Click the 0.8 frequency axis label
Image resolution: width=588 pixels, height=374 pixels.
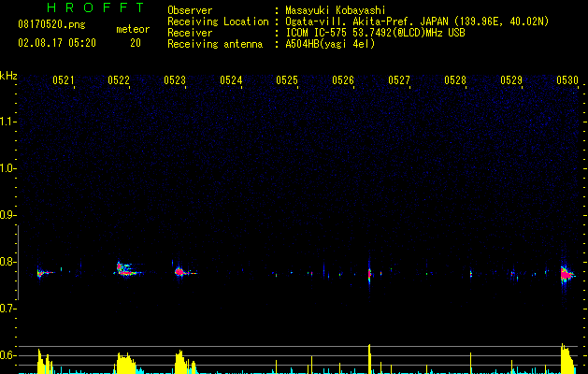pos(7,262)
